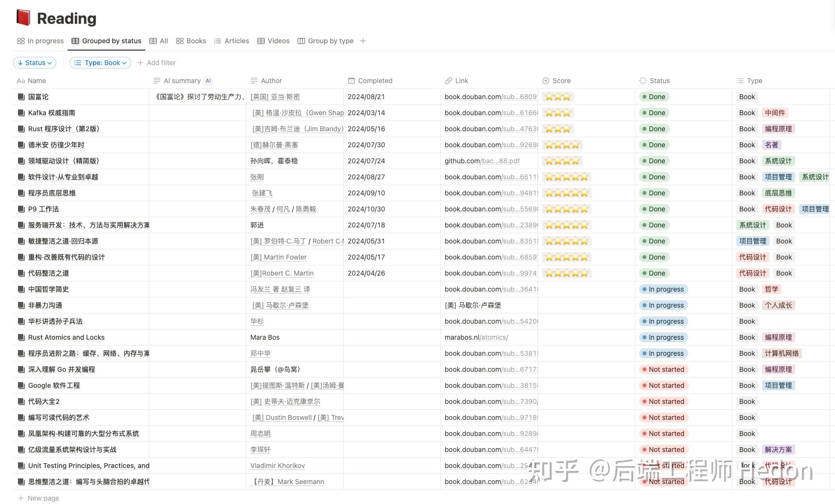Click the Done status tag for Kafka 权威指南
Image resolution: width=835 pixels, height=504 pixels.
tap(654, 113)
